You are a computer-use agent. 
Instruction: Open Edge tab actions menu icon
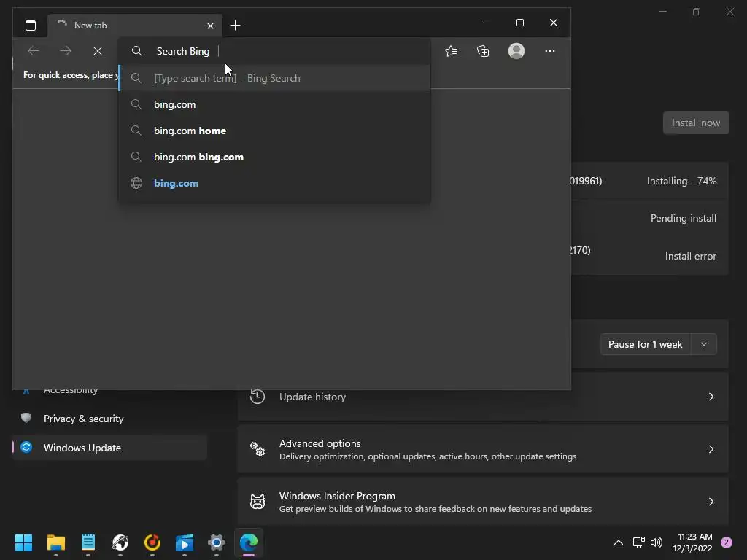pos(31,26)
